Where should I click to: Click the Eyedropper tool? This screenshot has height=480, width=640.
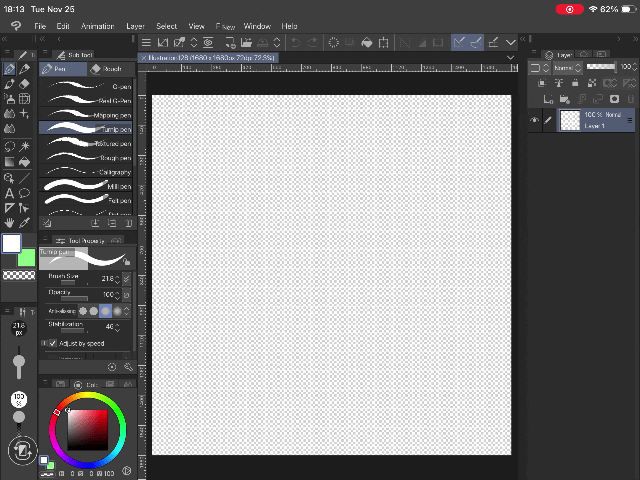pyautogui.click(x=25, y=222)
